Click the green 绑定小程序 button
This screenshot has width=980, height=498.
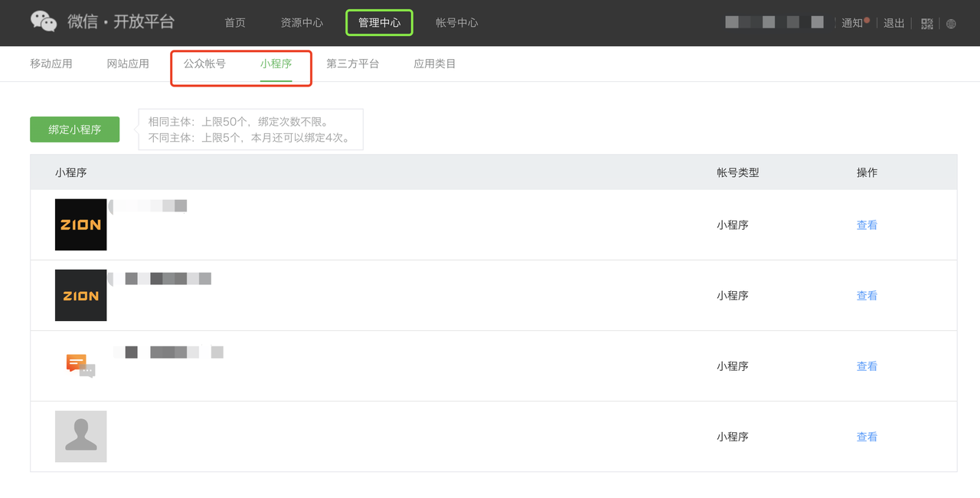point(75,129)
